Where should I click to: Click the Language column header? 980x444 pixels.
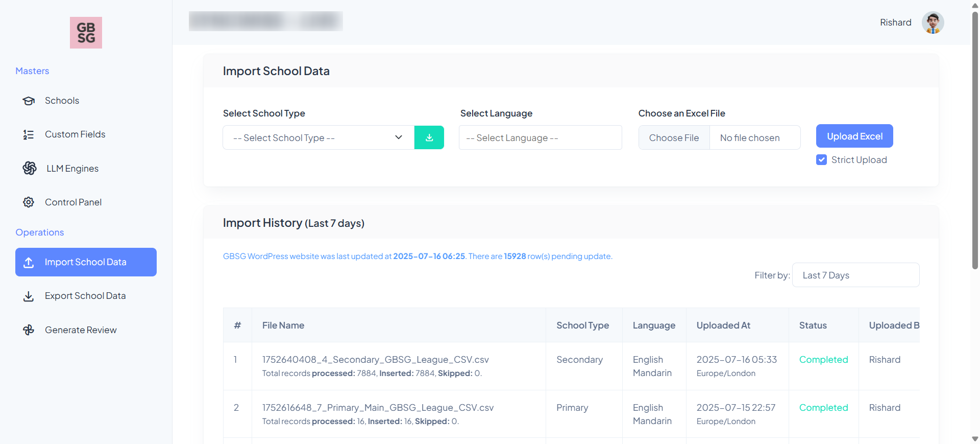(x=654, y=325)
